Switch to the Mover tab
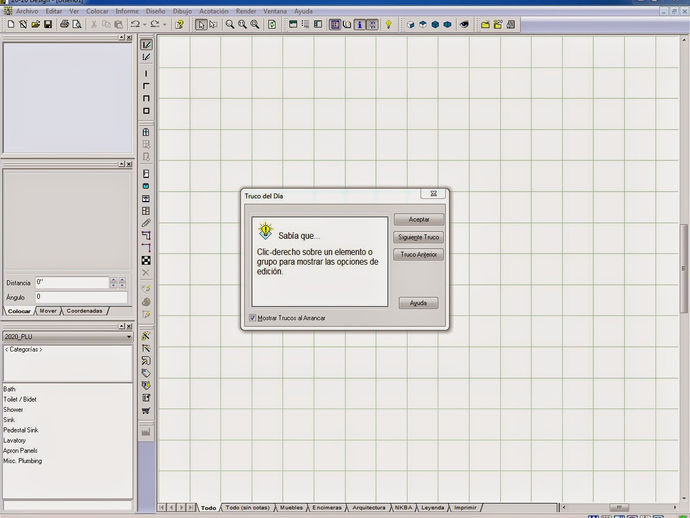The width and height of the screenshot is (690, 518). (x=48, y=311)
